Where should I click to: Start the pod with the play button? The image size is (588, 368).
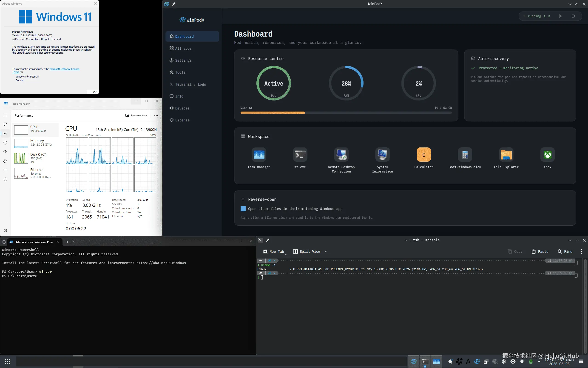tap(560, 16)
